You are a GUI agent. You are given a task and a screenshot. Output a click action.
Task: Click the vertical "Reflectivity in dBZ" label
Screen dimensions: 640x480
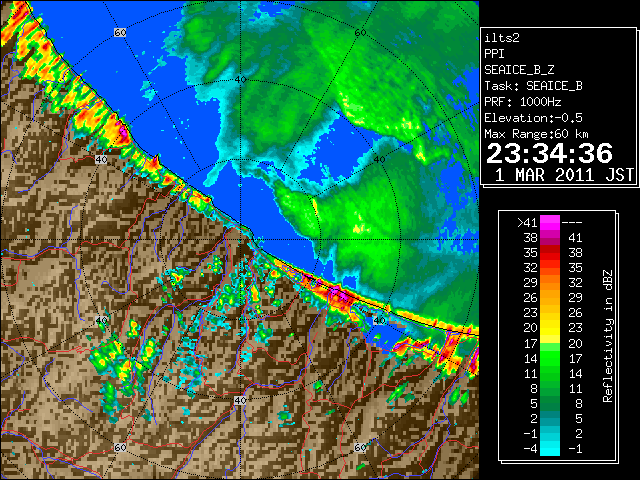pos(608,336)
